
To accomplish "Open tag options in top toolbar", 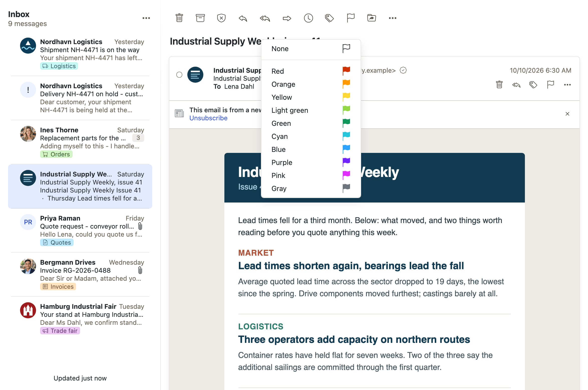I will 330,18.
